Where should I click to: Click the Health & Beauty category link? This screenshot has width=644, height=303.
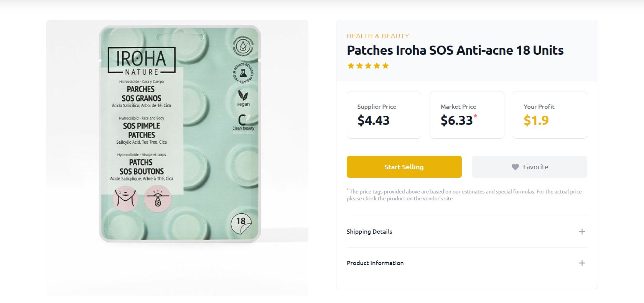click(x=378, y=36)
